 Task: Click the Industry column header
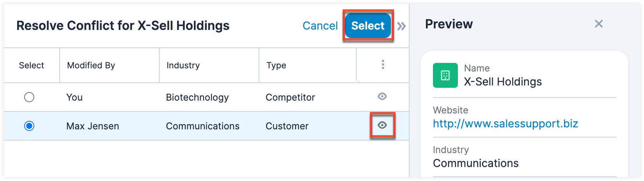(x=183, y=65)
